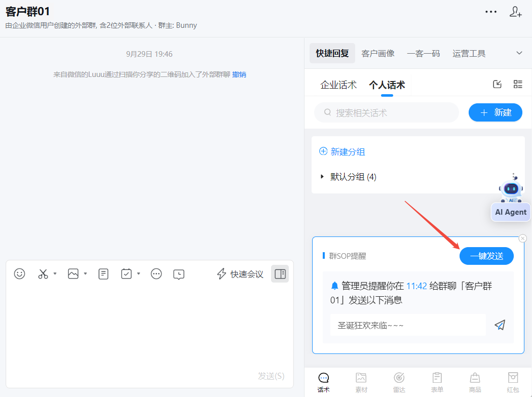532x397 pixels.
Task: Click the paper plane send icon
Action: point(500,325)
